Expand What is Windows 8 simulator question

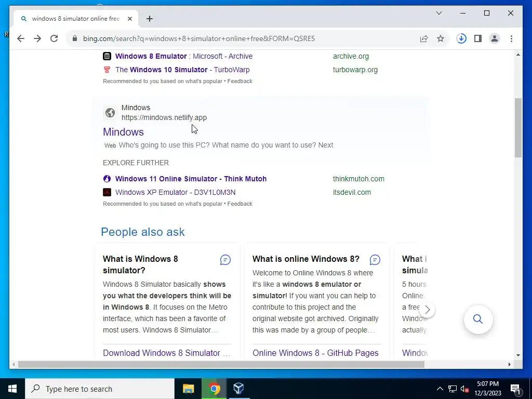pos(140,264)
